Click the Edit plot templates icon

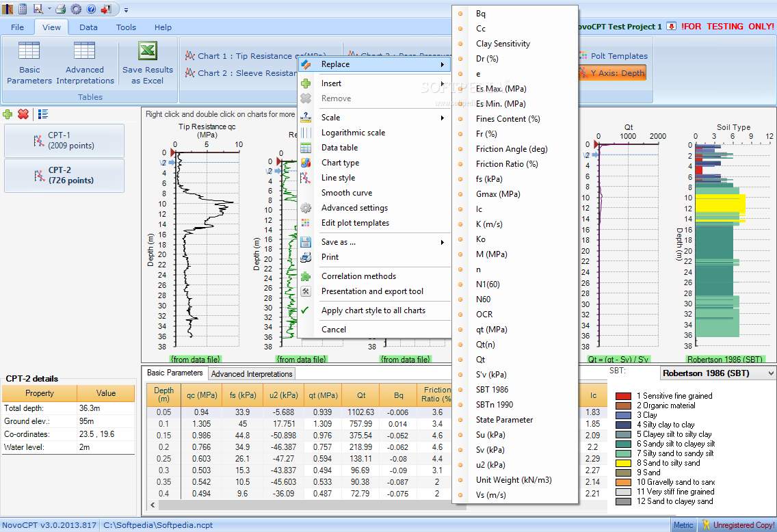click(x=306, y=223)
